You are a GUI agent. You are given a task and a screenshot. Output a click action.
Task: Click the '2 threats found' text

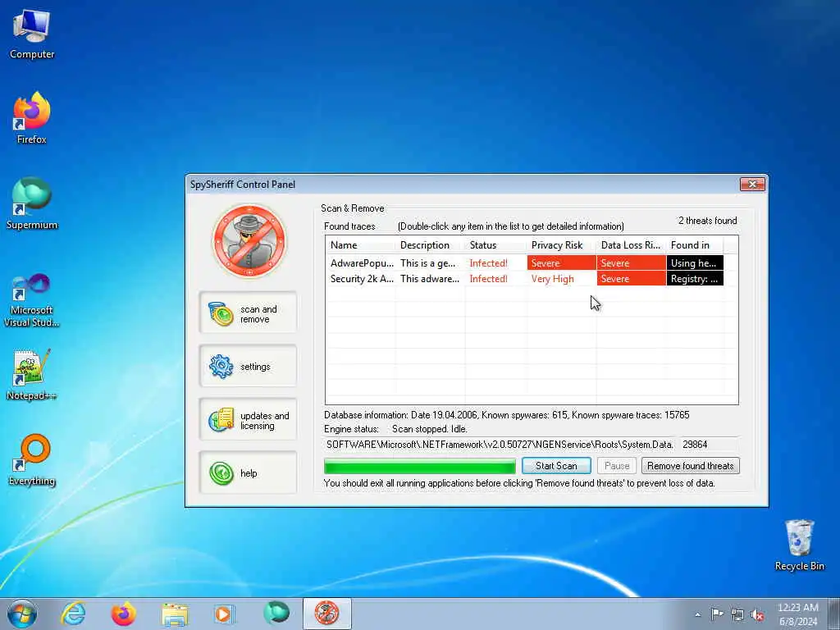coord(708,220)
